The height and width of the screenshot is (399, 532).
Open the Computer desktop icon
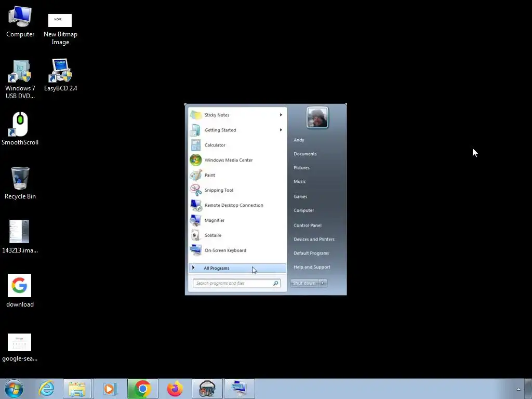(x=20, y=22)
